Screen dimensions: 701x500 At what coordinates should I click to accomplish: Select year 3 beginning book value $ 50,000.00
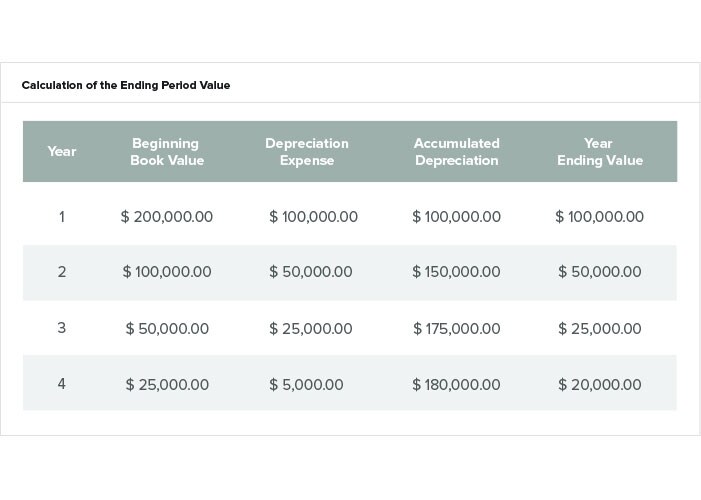167,329
